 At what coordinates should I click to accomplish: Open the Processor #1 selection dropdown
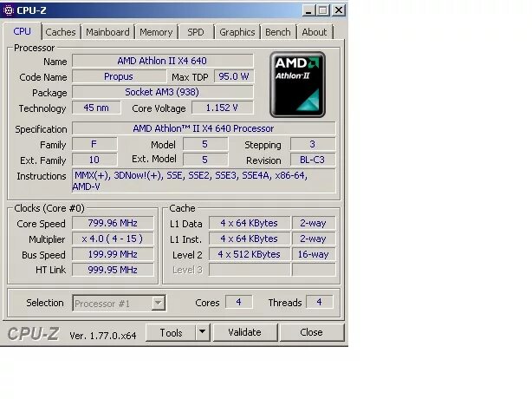coord(119,303)
